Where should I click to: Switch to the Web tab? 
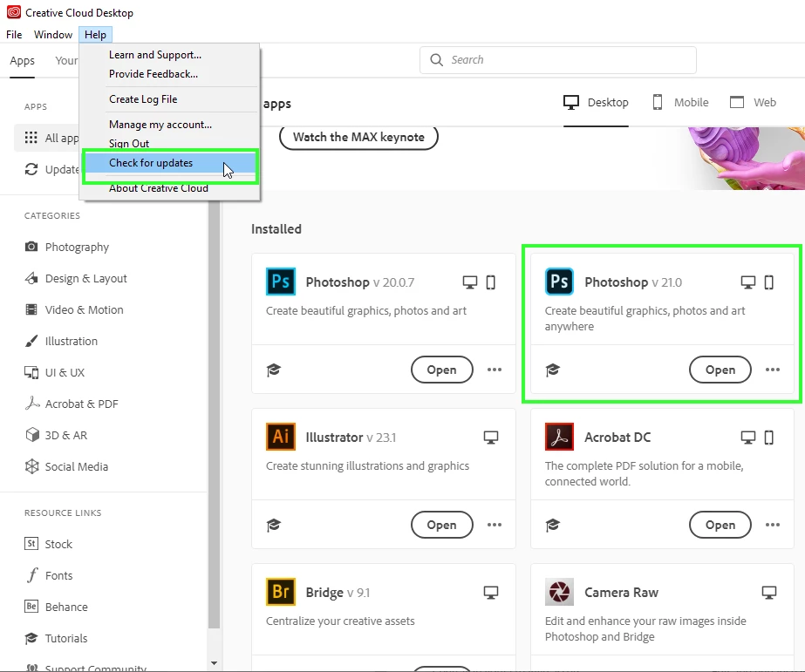(x=753, y=103)
